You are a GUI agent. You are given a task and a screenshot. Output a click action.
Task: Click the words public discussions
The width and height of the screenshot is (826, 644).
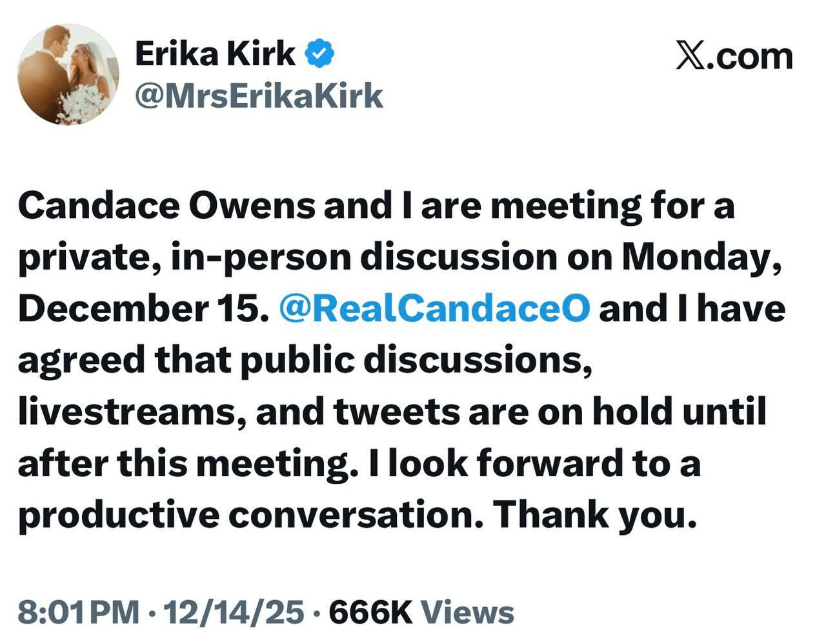coord(416,360)
